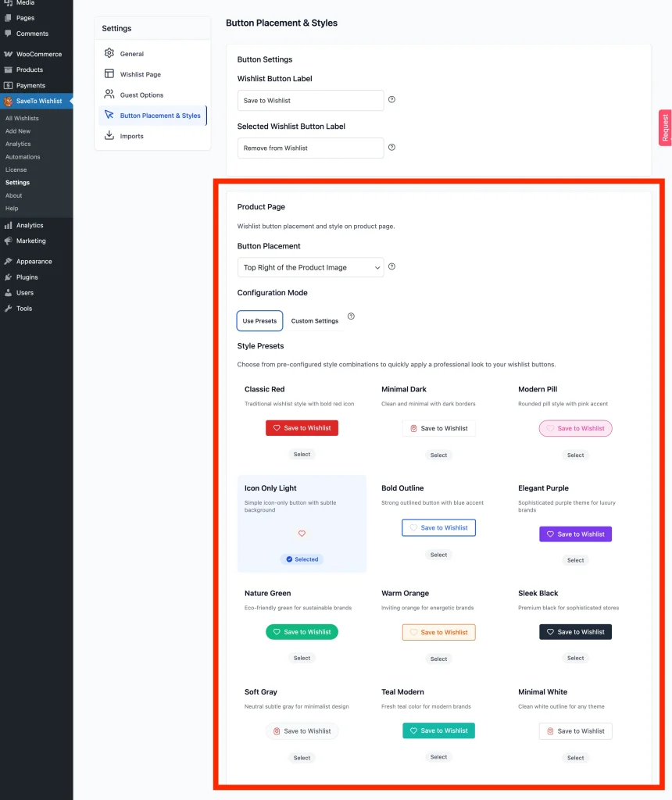Click the Imports download icon
This screenshot has height=800, width=672.
click(x=109, y=135)
